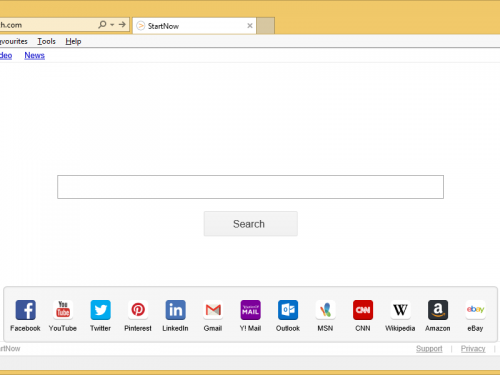Click the Video link

[6, 55]
